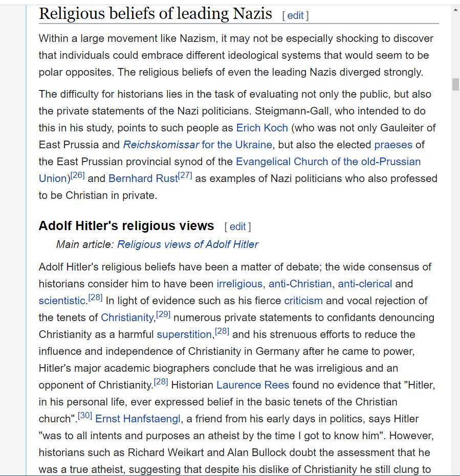The width and height of the screenshot is (460, 476).
Task: Open citation 28 after superstition
Action: coord(222,331)
